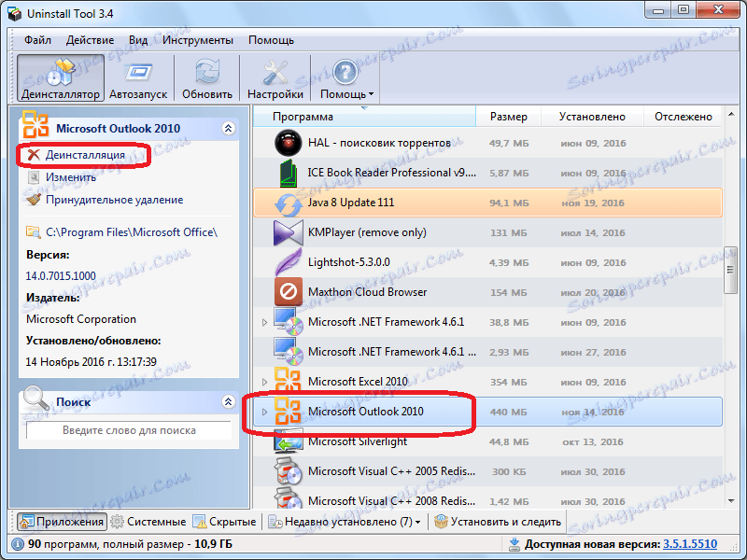Select the .NET Framework 4.6.1 38,8 МБ icon
This screenshot has width=747, height=560.
pyautogui.click(x=288, y=322)
